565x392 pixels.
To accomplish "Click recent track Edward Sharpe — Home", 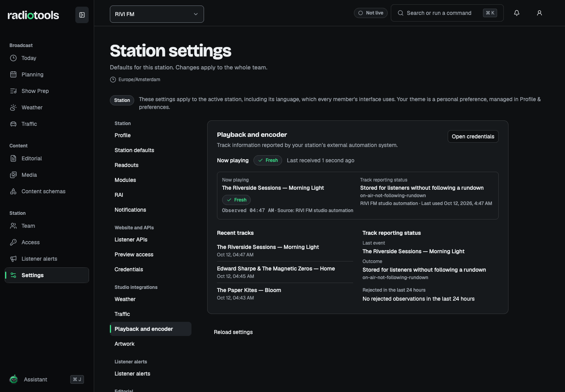I will (x=276, y=269).
